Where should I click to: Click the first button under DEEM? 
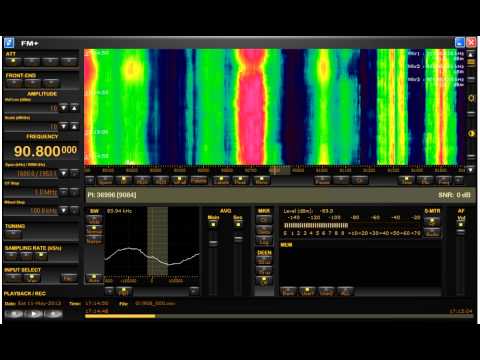point(264,261)
